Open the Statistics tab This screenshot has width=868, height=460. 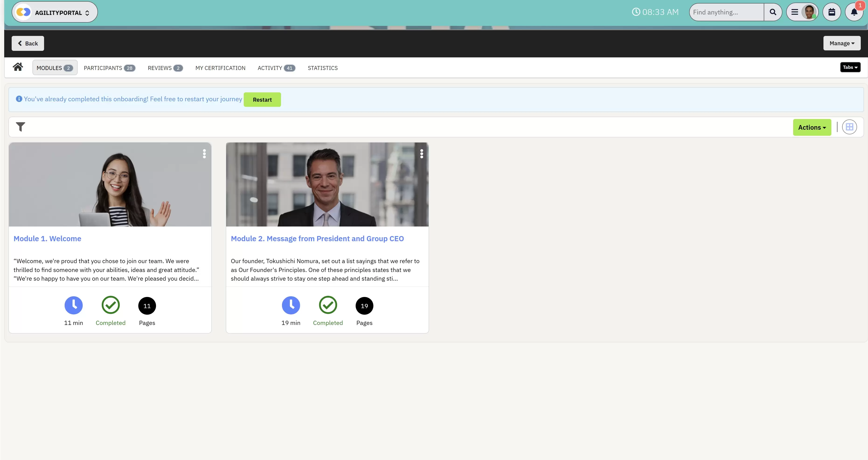pyautogui.click(x=323, y=68)
